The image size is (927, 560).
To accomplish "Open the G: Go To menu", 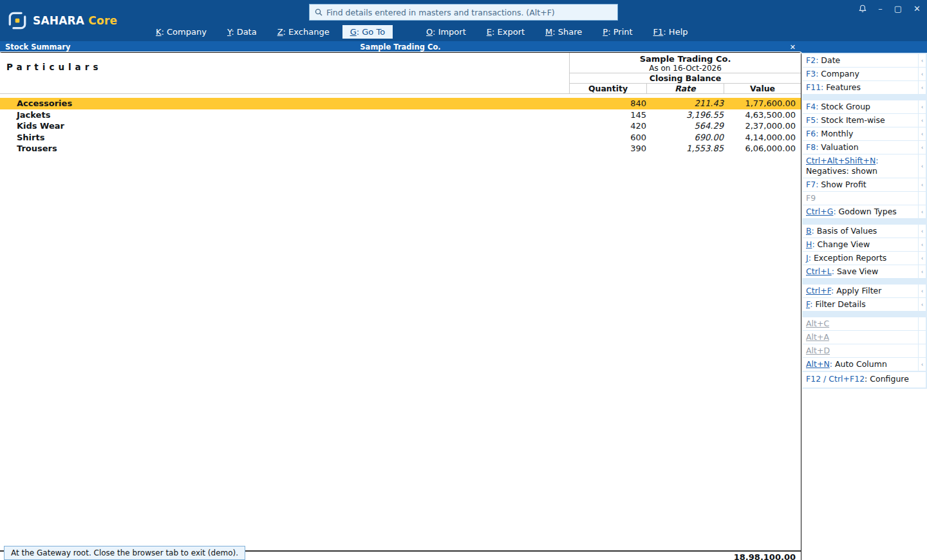I will point(367,32).
